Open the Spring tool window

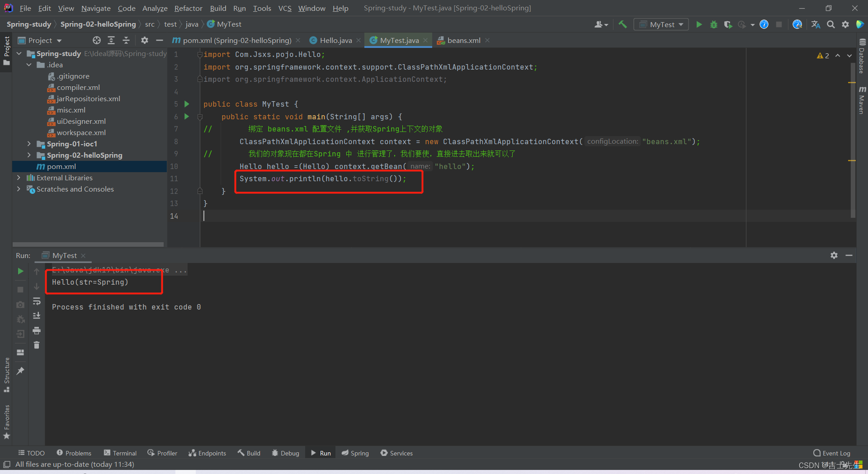point(355,453)
